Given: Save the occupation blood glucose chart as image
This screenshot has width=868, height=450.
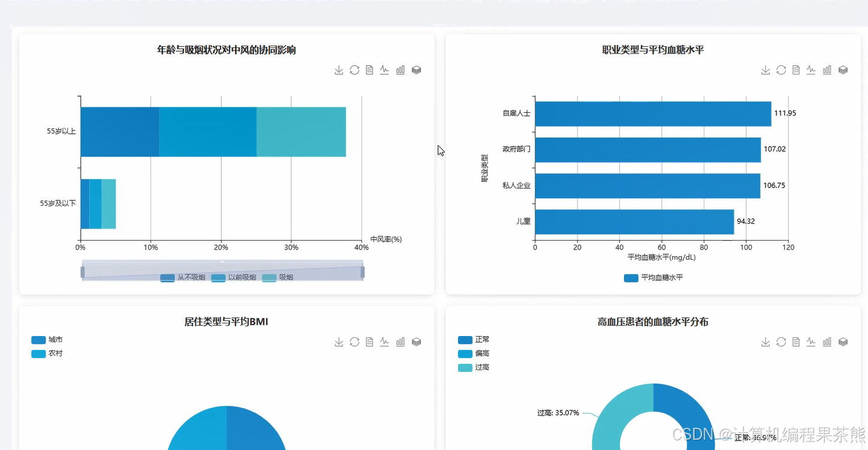Looking at the screenshot, I should [x=765, y=70].
